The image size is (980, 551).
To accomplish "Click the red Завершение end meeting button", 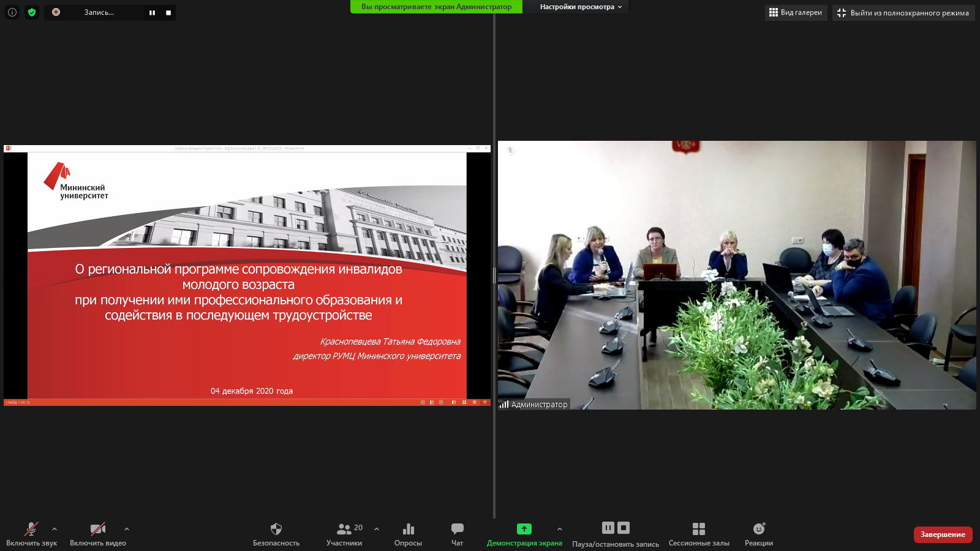I will click(x=943, y=534).
